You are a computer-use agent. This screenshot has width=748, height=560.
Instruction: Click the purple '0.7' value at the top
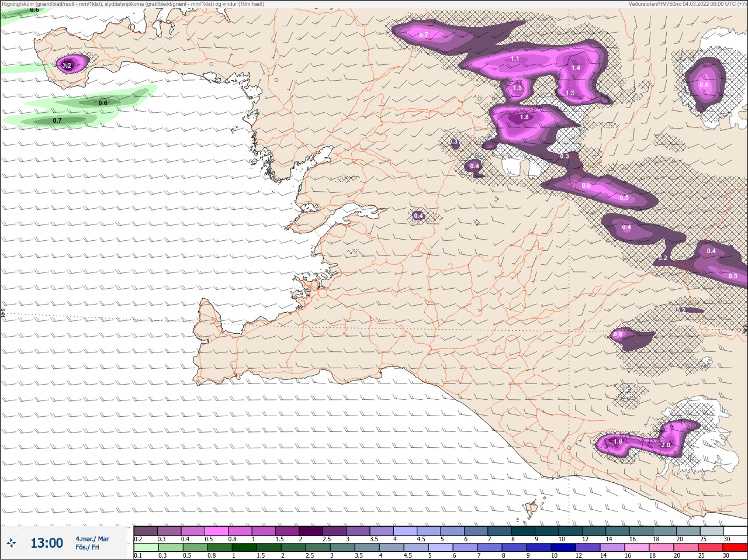click(x=424, y=34)
